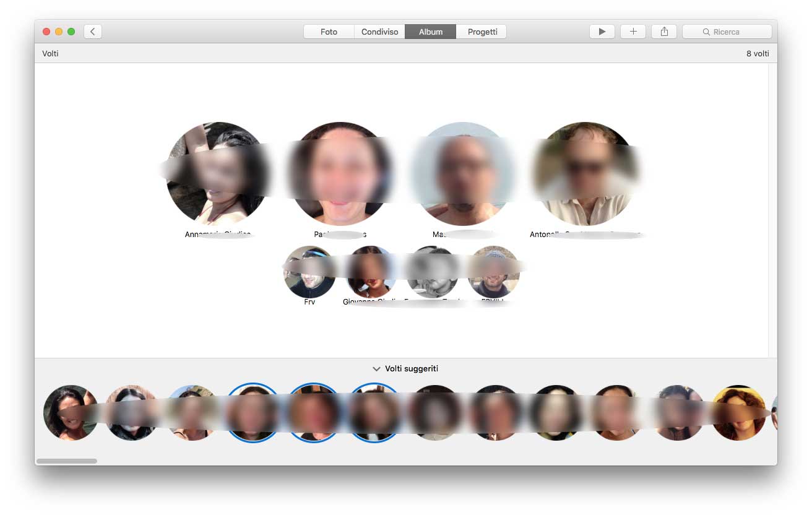Choose the eighth suggested face thumbnail
812x515 pixels.
tap(496, 413)
